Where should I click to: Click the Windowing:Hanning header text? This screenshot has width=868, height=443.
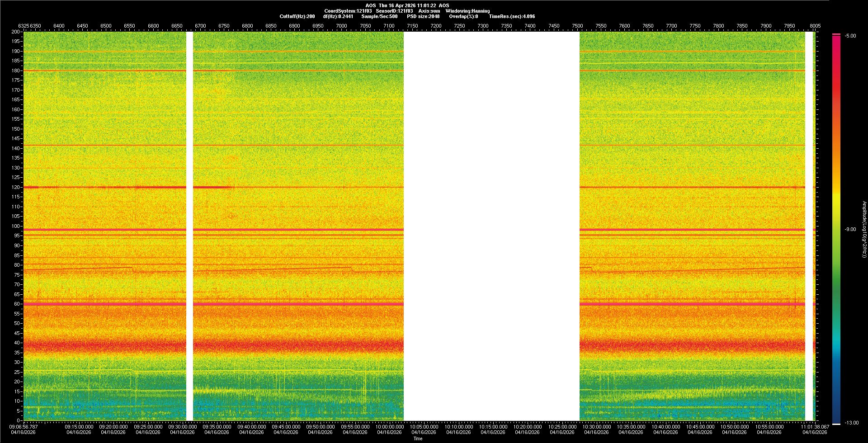pos(467,11)
